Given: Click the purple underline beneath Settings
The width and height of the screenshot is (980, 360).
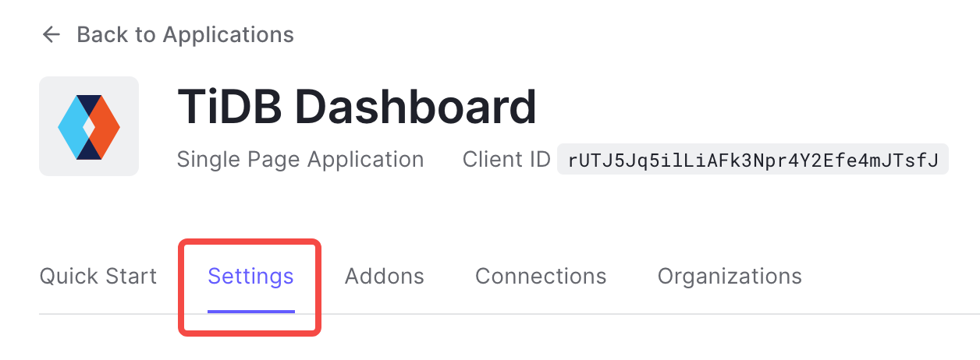Looking at the screenshot, I should 250,311.
